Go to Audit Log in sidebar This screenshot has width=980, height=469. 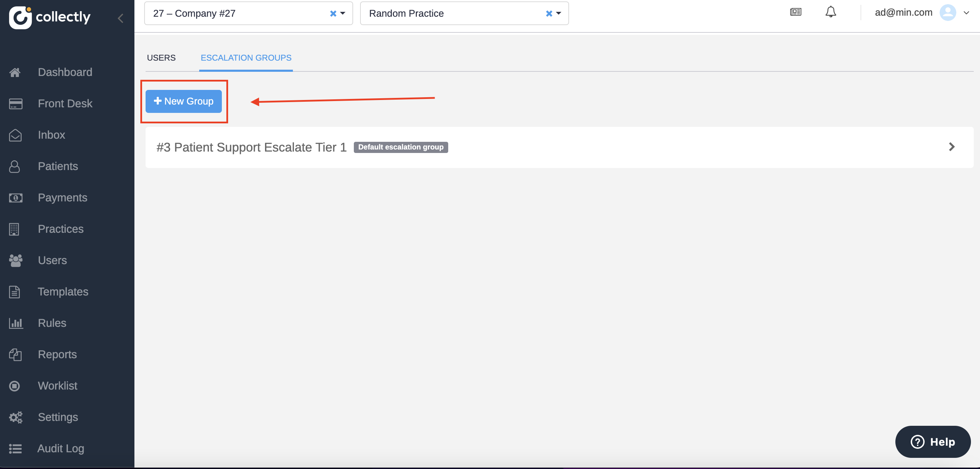coord(61,448)
